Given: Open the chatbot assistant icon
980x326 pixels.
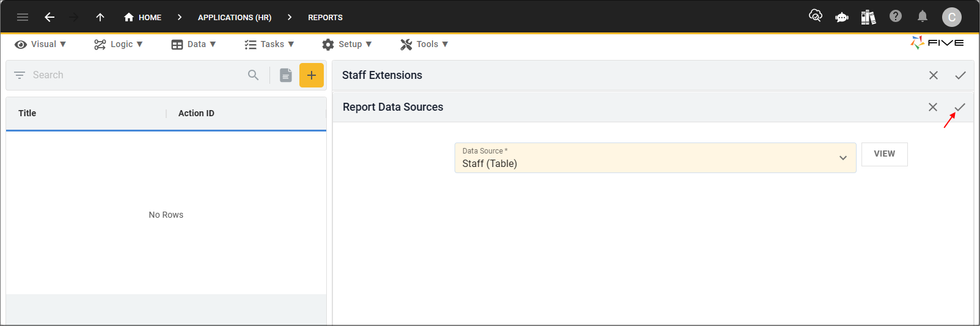Looking at the screenshot, I should 842,17.
